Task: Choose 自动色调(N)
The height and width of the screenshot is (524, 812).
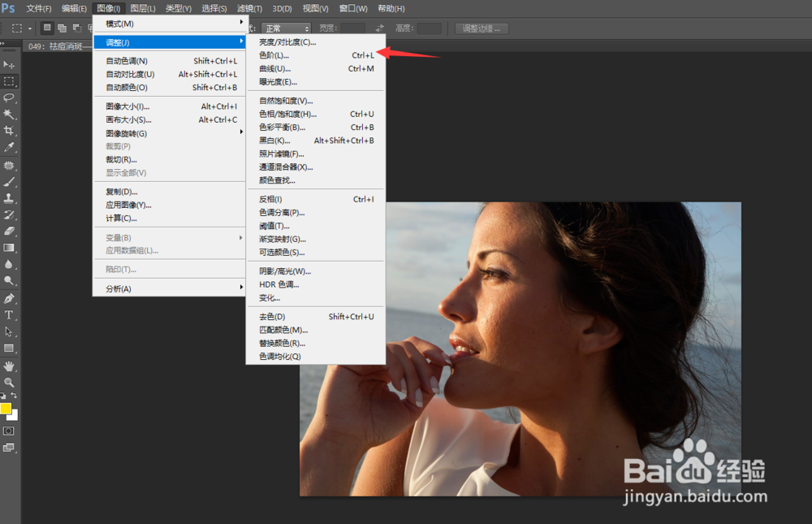Action: click(170, 61)
